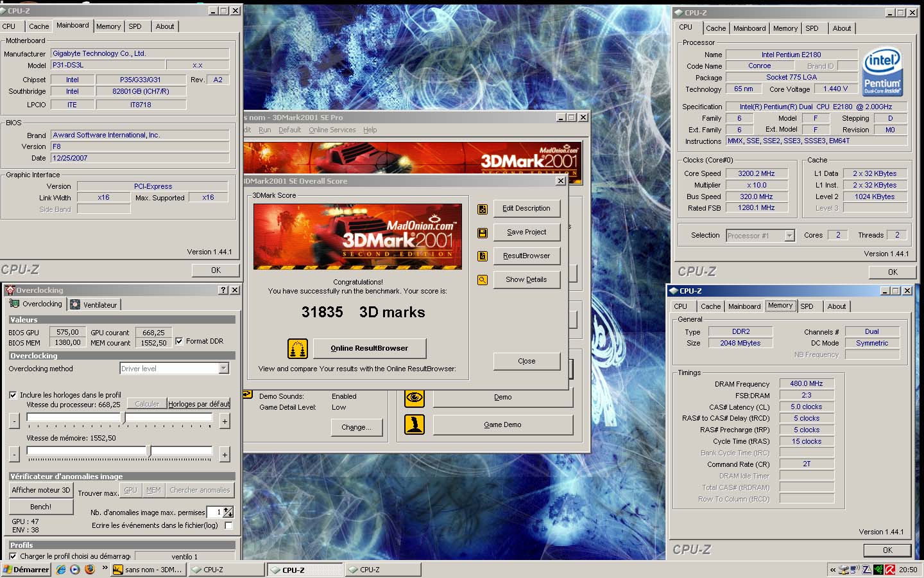Click the BIOS GPU value field 575,00
924x578 pixels.
click(67, 332)
